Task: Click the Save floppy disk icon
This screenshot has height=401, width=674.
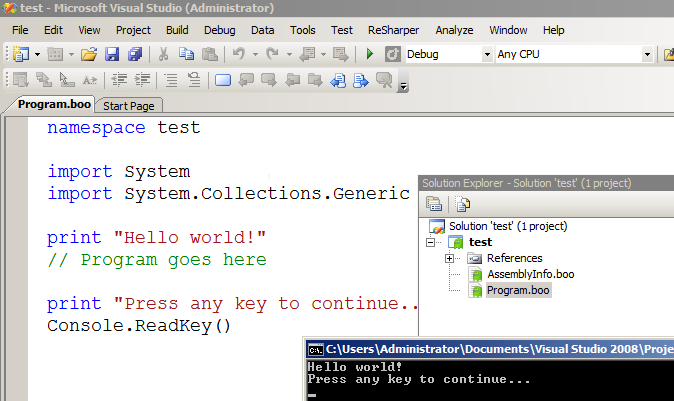Action: 112,54
